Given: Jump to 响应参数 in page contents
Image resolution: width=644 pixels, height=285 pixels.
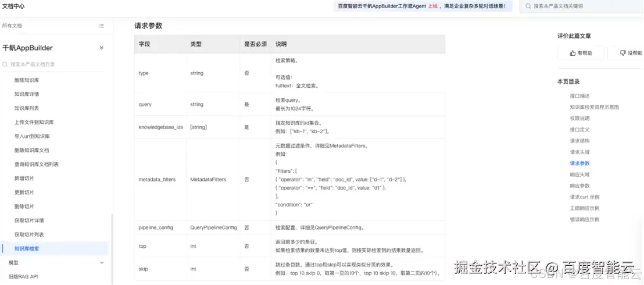Looking at the screenshot, I should [x=579, y=186].
